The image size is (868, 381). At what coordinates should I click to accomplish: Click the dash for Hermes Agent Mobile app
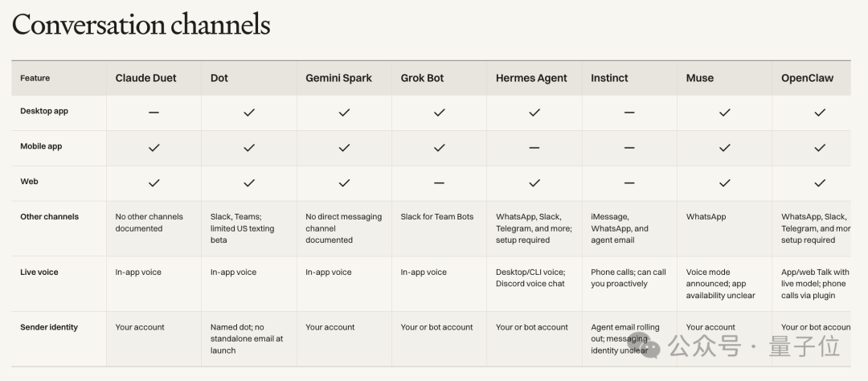(534, 148)
